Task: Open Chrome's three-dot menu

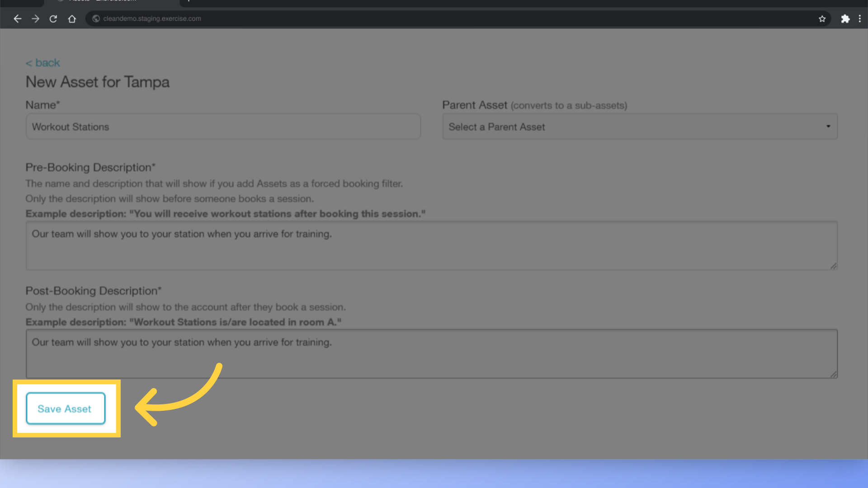Action: (x=860, y=19)
